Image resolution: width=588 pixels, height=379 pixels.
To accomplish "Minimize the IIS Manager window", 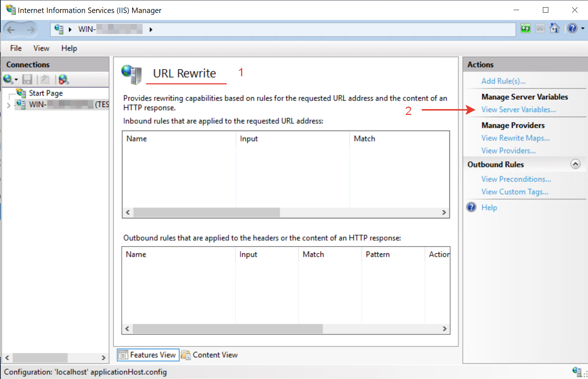I will coord(517,10).
